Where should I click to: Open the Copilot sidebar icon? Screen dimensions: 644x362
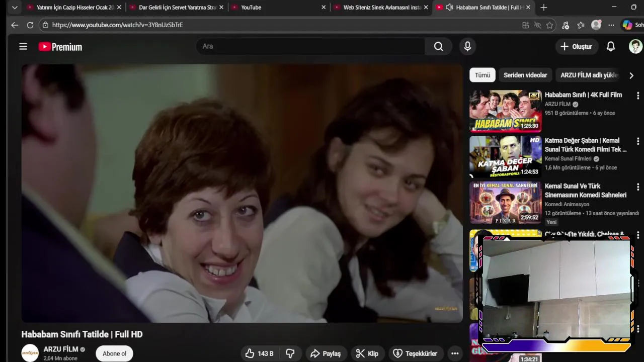tap(627, 25)
